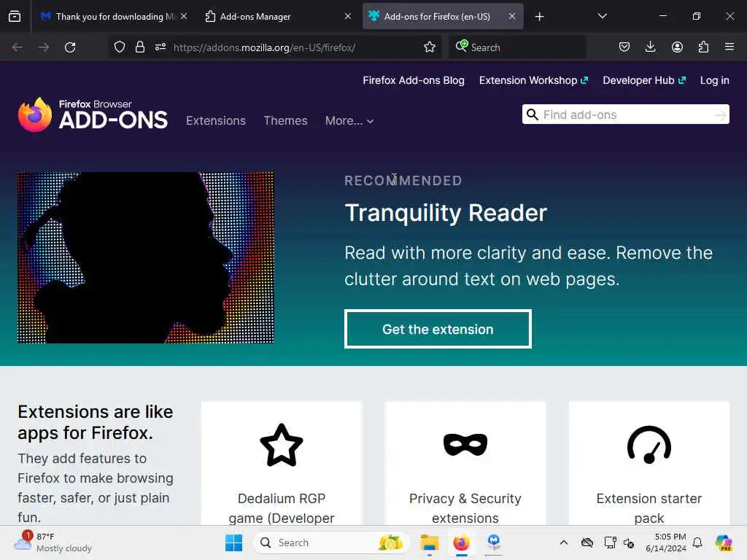Open the Extensions toolbar button
Image resolution: width=747 pixels, height=560 pixels.
(x=703, y=47)
